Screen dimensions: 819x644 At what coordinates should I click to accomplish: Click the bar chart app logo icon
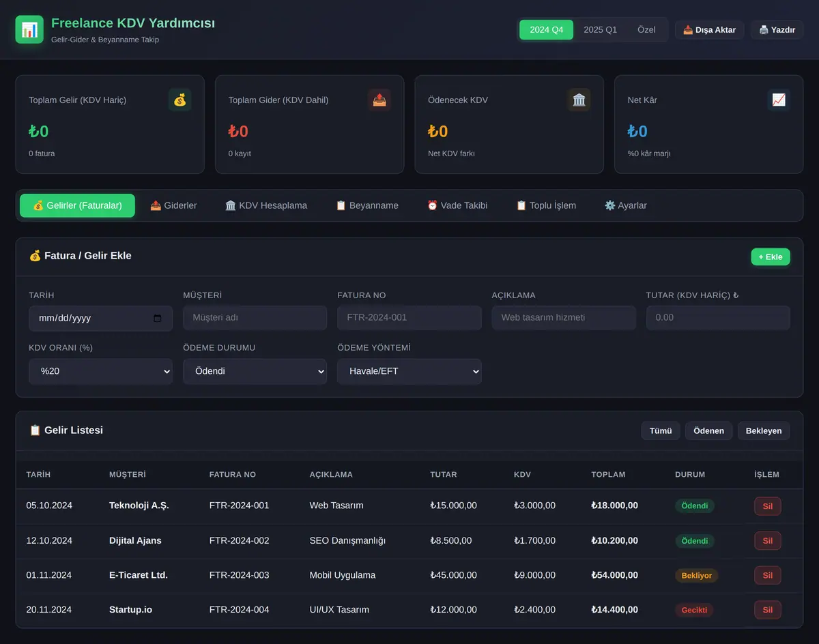29,29
